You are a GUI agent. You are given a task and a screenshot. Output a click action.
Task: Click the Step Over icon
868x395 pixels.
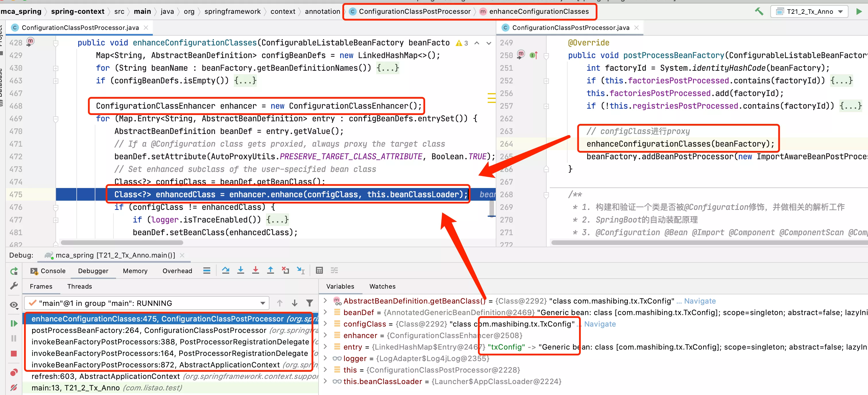click(226, 271)
